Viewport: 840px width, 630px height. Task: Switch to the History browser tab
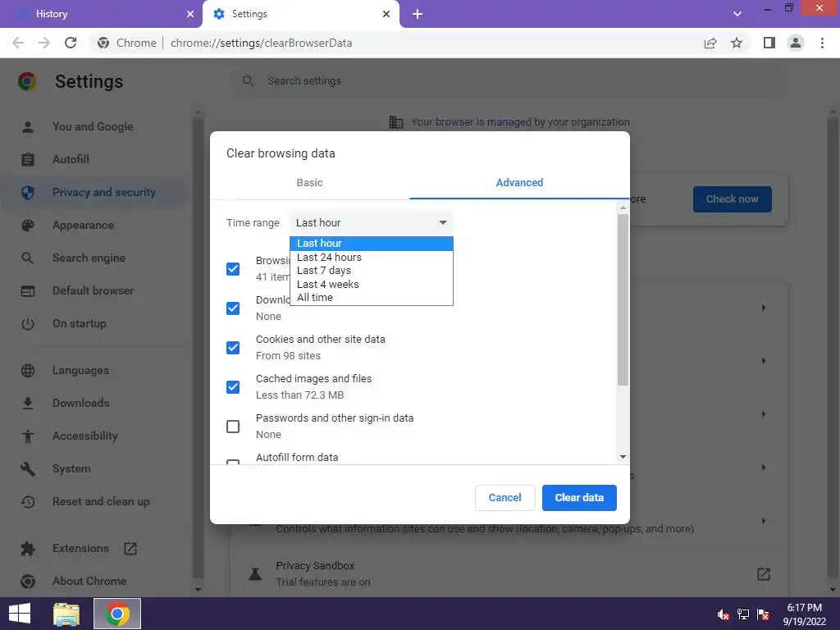coord(102,14)
